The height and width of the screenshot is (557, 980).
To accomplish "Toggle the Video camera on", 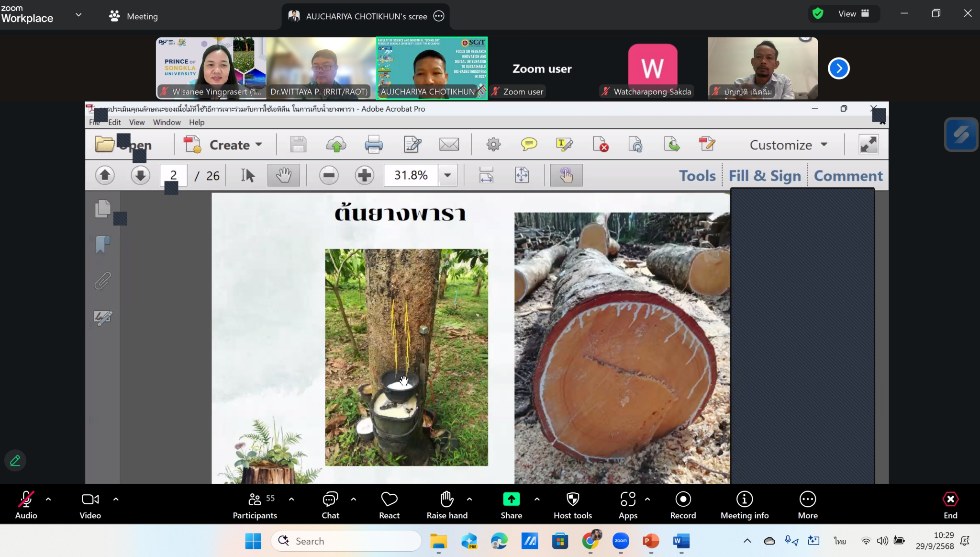I will (x=90, y=500).
